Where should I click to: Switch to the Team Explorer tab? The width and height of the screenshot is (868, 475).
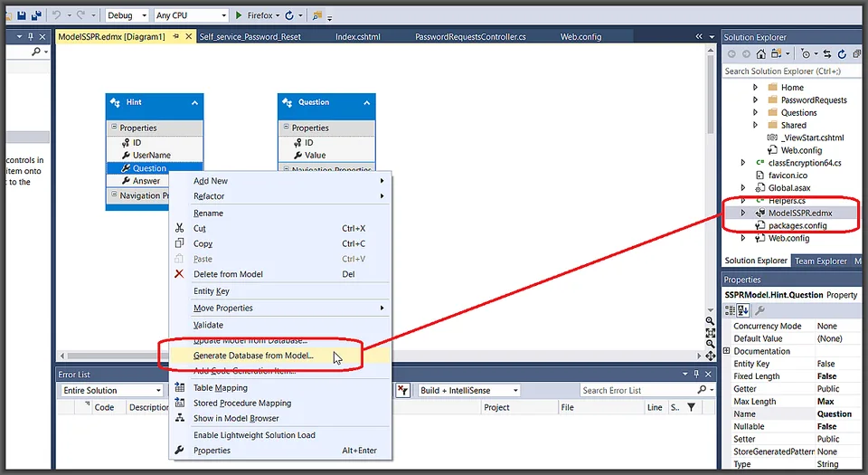click(820, 261)
